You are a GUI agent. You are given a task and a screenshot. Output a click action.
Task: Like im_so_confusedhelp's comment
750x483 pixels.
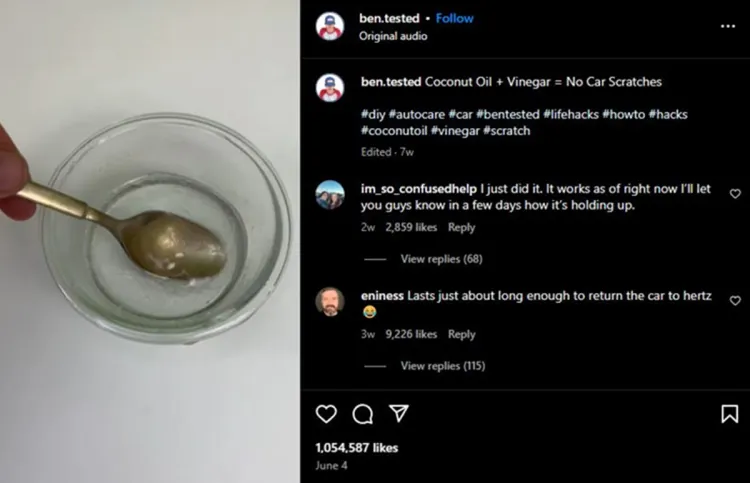pyautogui.click(x=735, y=194)
